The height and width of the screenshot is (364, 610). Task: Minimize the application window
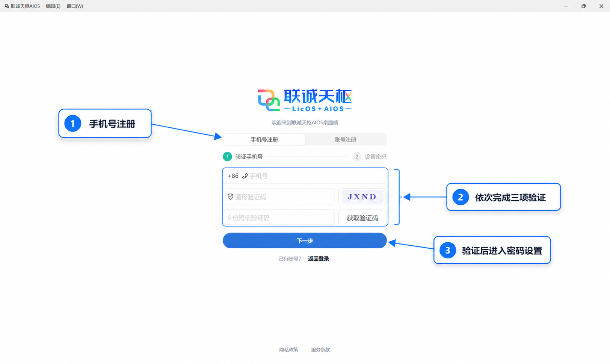[x=566, y=6]
